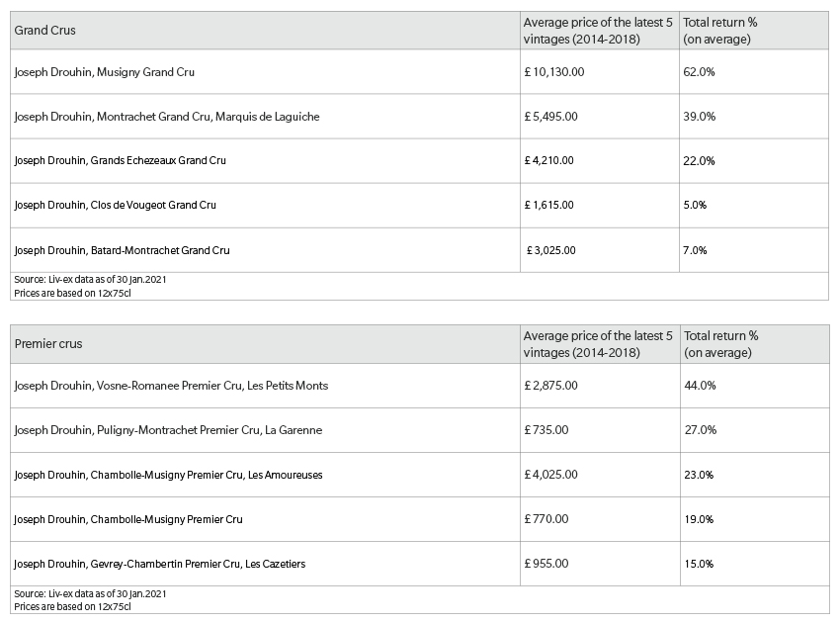Select the Chambolle-Musigny Premier Cru £770.00 price
840x624 pixels.
[546, 519]
